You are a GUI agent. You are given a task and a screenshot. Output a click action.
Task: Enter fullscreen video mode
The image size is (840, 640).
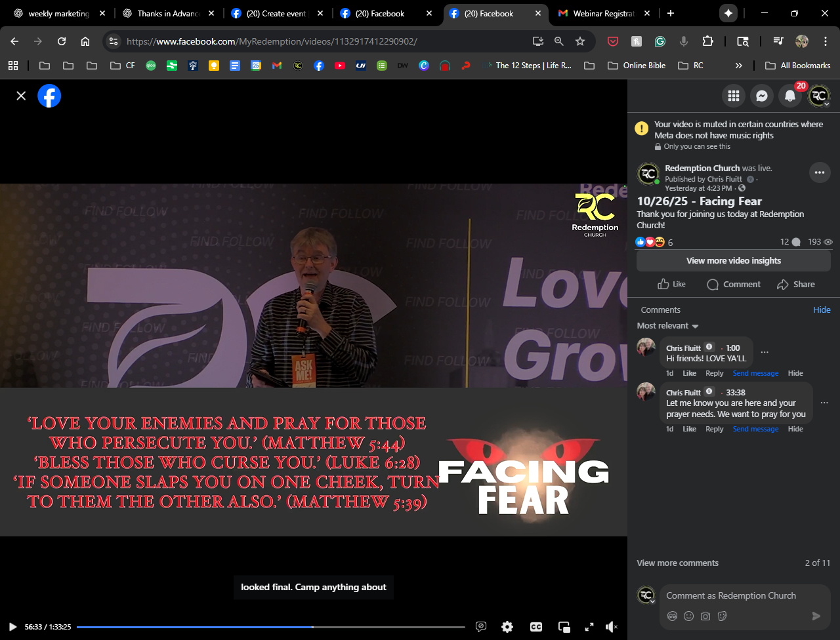pos(589,627)
